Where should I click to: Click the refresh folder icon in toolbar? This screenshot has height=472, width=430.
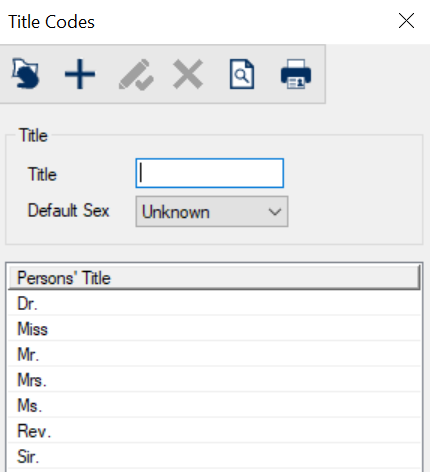pos(26,74)
